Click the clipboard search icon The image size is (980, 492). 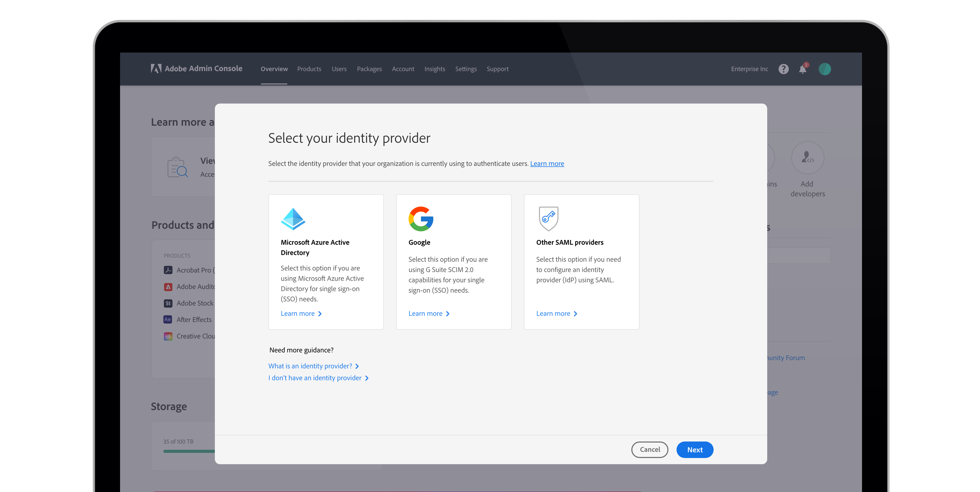tap(177, 167)
